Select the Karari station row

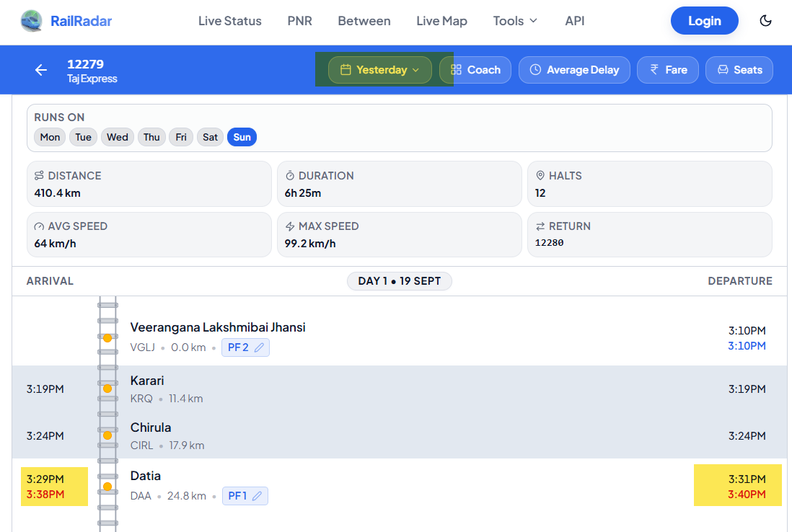400,389
